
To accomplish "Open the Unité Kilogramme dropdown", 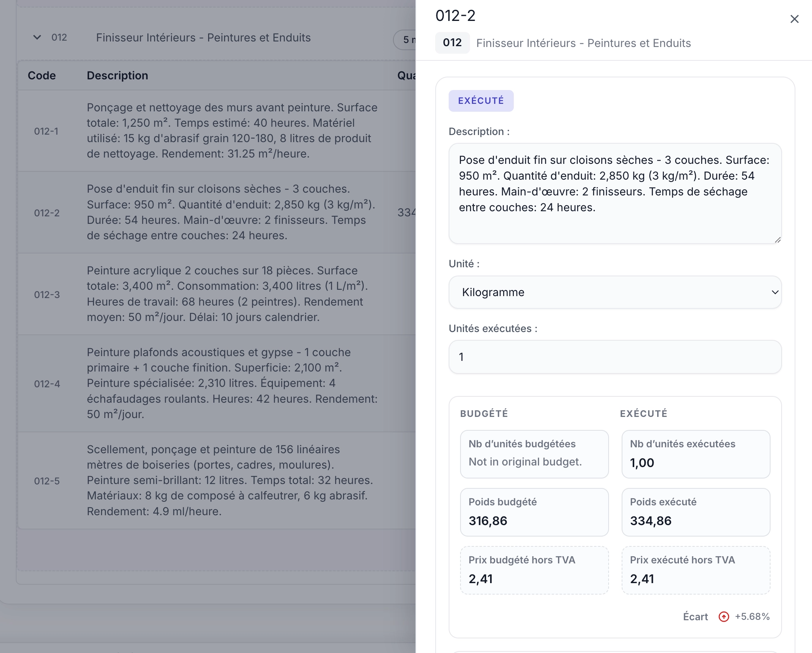I will 615,292.
